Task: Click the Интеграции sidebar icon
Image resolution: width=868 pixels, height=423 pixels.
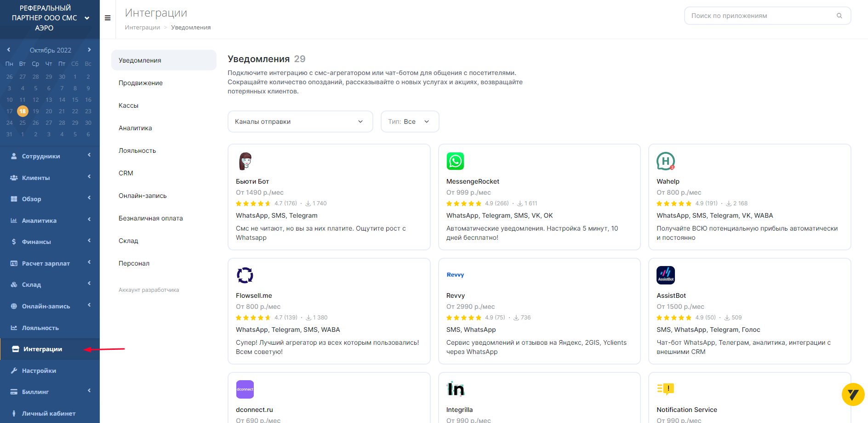Action: tap(15, 349)
